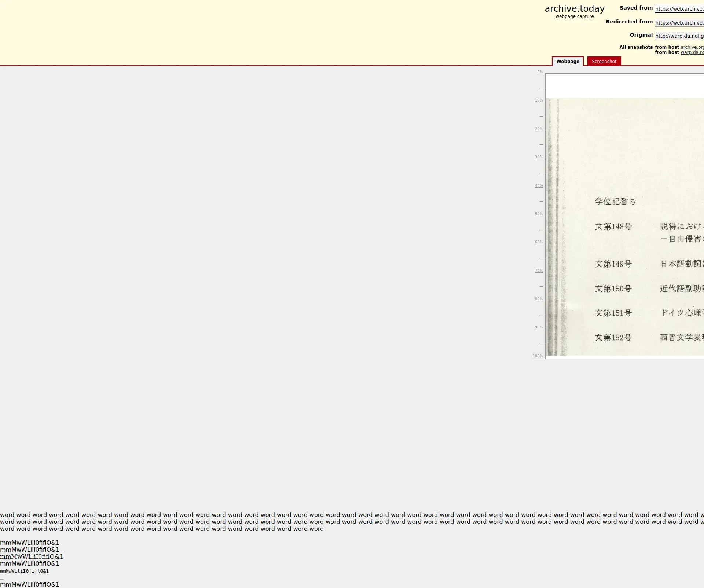Jump to 20% page position marker
The height and width of the screenshot is (588, 704).
(x=539, y=129)
